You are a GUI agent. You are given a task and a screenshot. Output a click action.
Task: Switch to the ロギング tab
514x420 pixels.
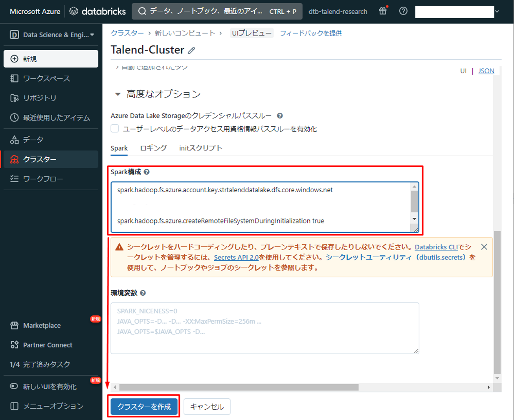click(x=154, y=148)
